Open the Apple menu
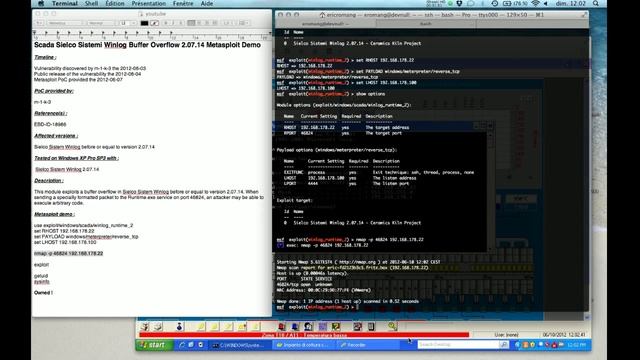 (x=41, y=3)
